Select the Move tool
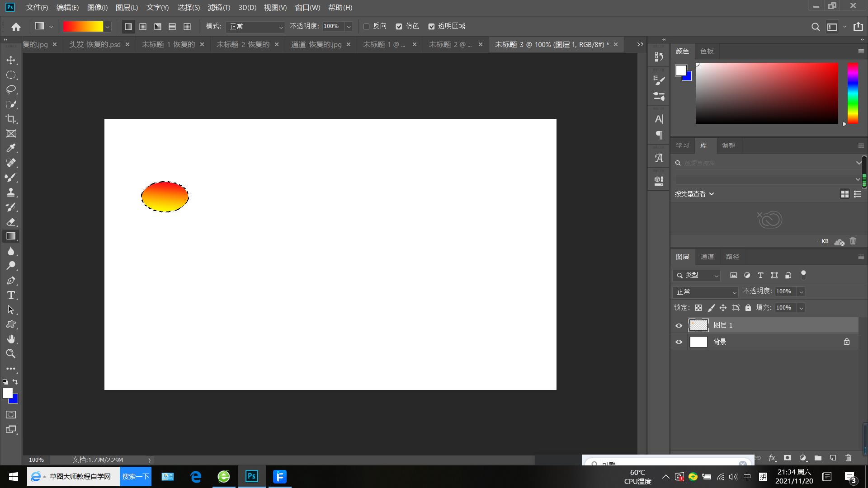 click(x=11, y=60)
